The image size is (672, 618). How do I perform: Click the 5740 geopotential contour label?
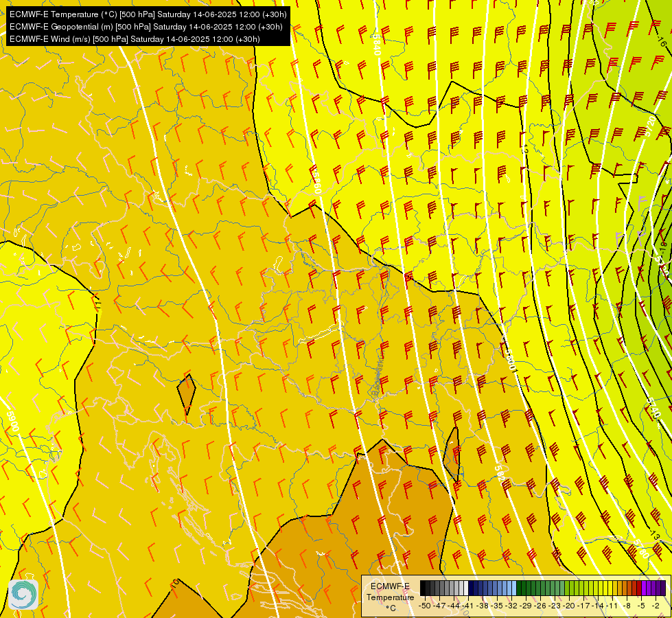click(654, 409)
